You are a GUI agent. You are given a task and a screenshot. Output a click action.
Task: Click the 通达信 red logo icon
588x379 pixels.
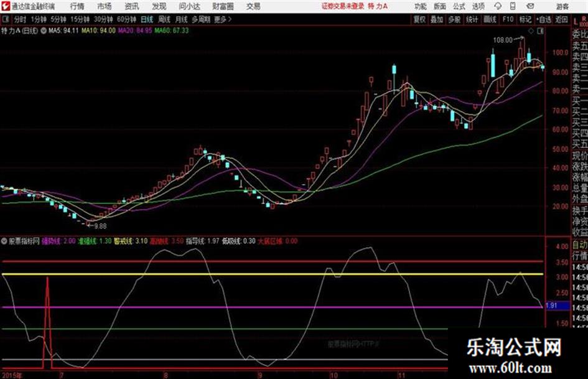pos(6,6)
